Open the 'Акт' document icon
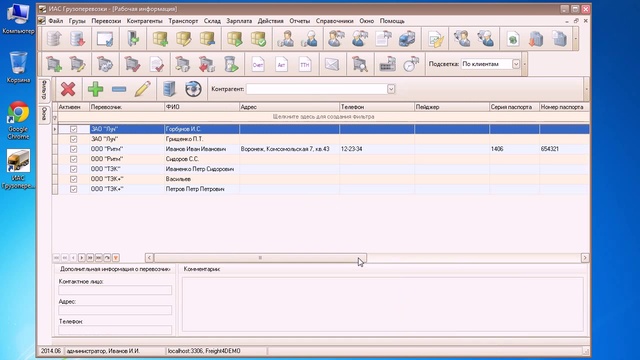640x360 pixels. pos(281,64)
